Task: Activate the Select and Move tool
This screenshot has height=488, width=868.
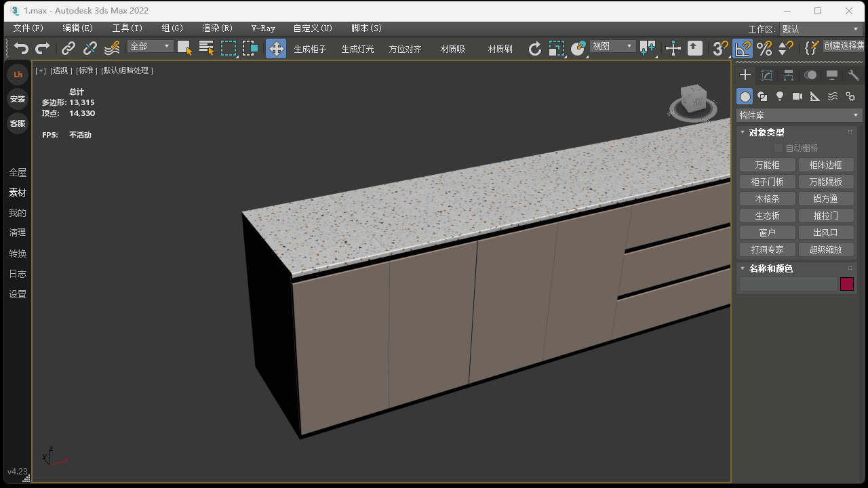Action: 276,48
